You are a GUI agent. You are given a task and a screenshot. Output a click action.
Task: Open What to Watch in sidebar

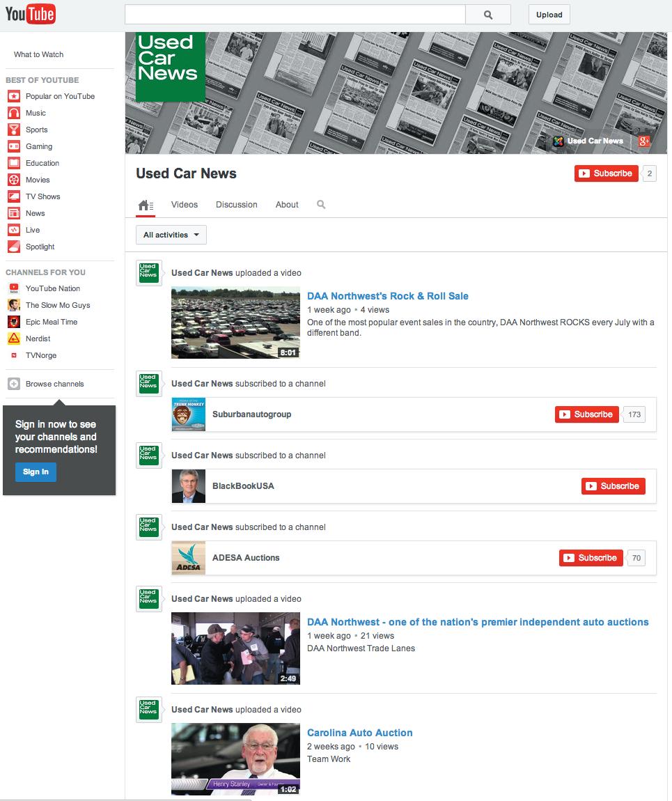[x=39, y=54]
